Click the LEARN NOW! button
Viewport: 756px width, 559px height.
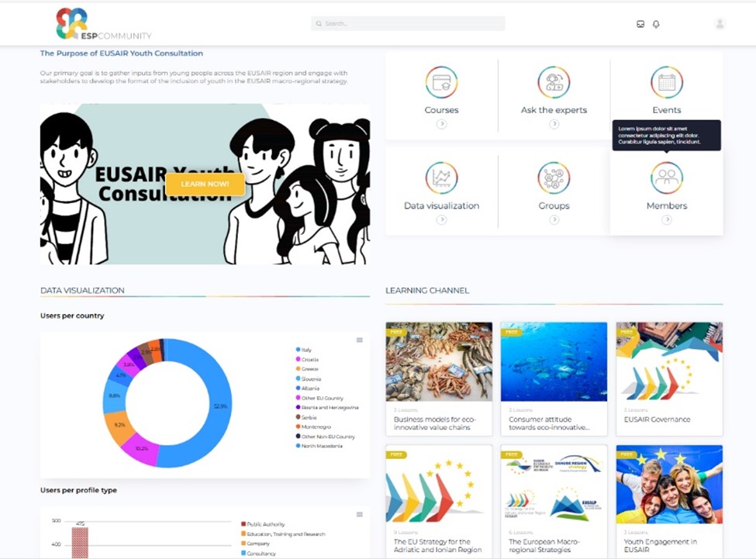[x=205, y=184]
